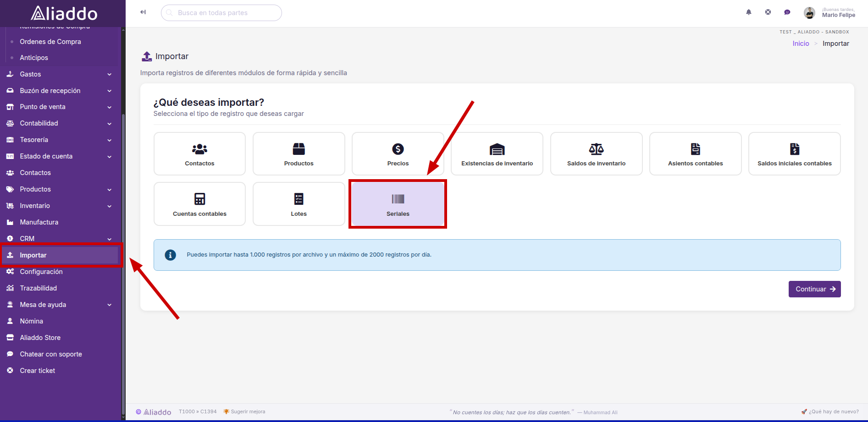This screenshot has width=868, height=422.
Task: Open Configuración in the sidebar
Action: point(60,272)
